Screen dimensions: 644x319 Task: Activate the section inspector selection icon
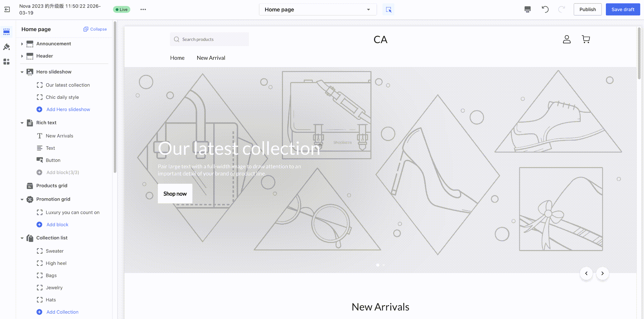(388, 9)
